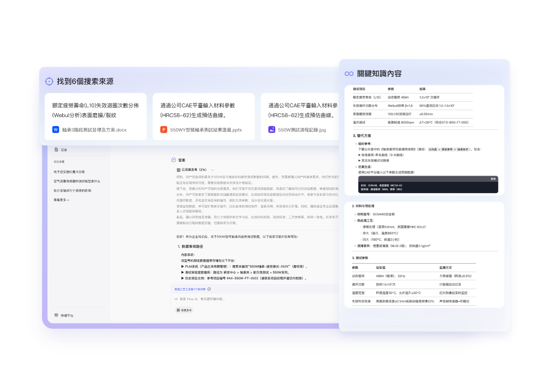Open history item 电子逆变器的最大功率

[69, 172]
